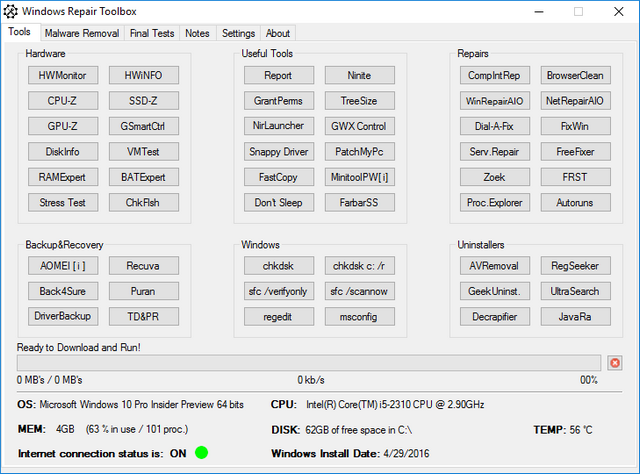The width and height of the screenshot is (640, 474).
Task: Open PatchMyPc
Action: point(360,151)
